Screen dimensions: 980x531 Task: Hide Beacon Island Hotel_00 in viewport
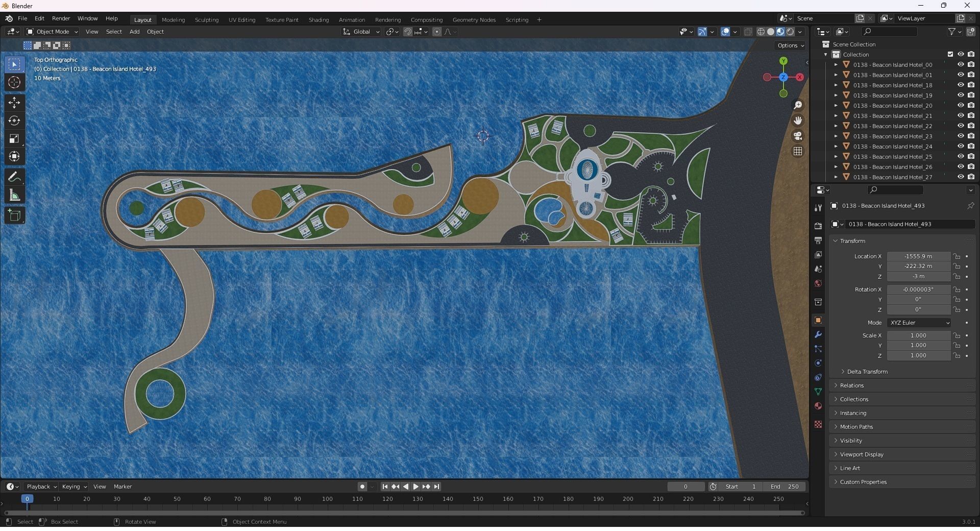961,65
